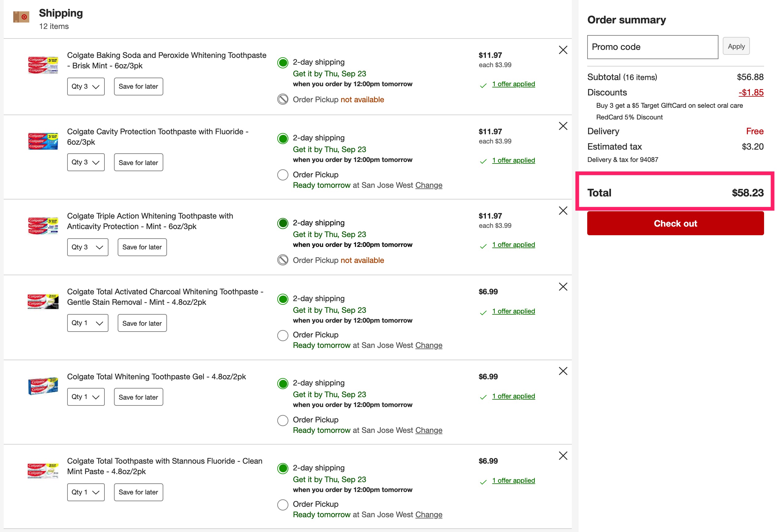The image size is (777, 532).
Task: Remove Colgate Cavity Protection item with X icon
Action: (x=563, y=126)
